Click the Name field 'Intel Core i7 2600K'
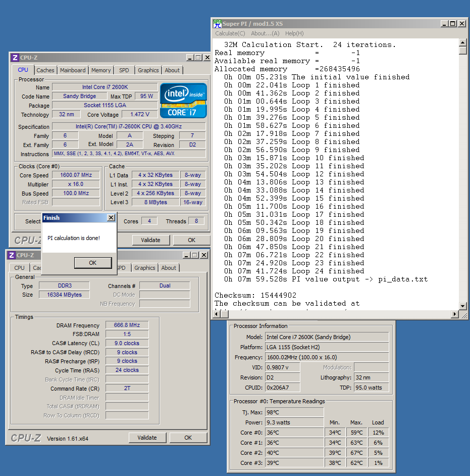Screen dimensions: 470x476 tap(105, 87)
